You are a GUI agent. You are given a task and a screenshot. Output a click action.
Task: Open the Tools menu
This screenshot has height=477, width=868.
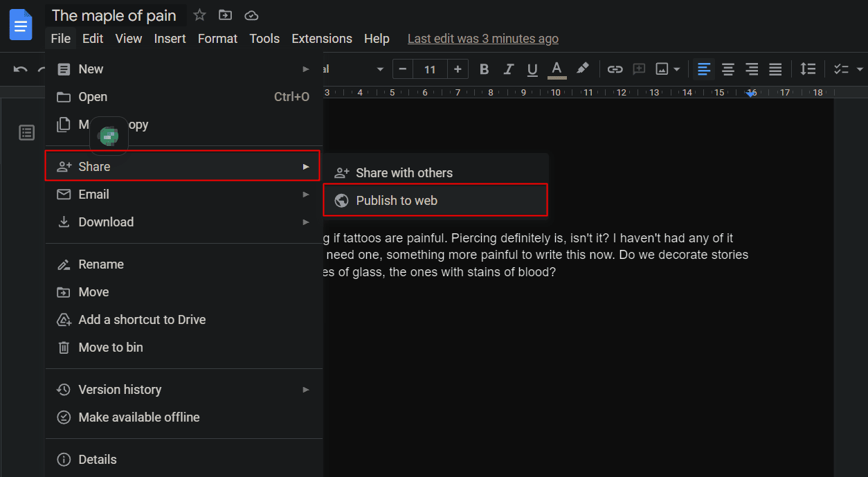(264, 39)
